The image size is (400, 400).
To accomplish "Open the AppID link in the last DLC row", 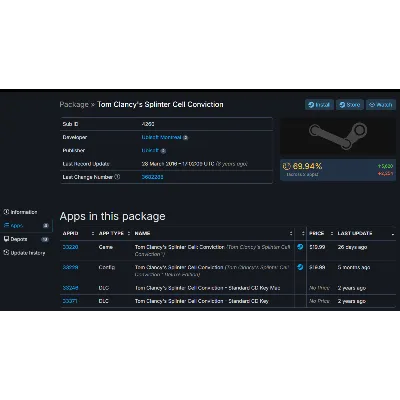I will click(x=70, y=301).
